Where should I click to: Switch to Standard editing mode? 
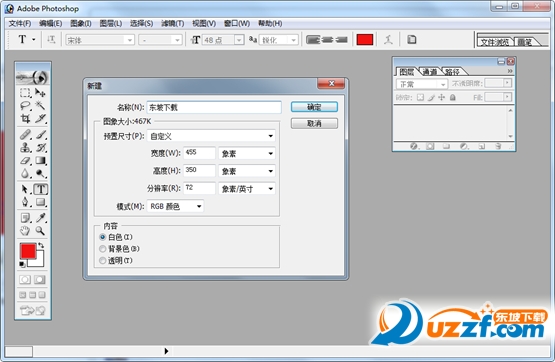(25, 280)
